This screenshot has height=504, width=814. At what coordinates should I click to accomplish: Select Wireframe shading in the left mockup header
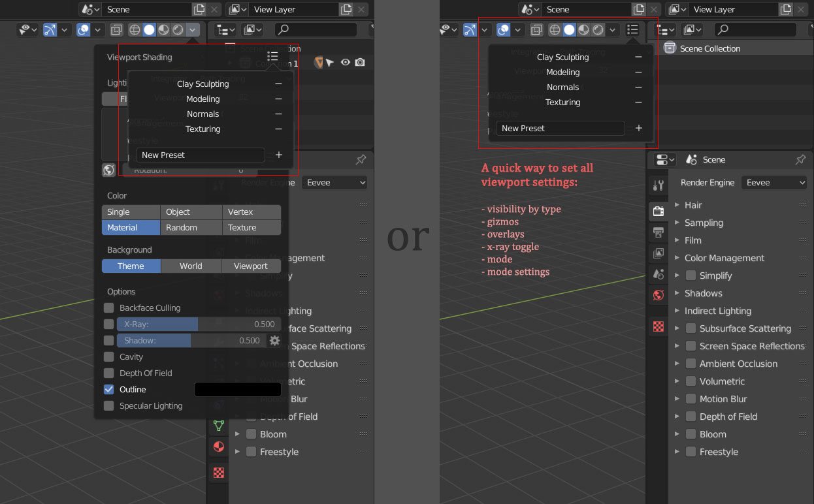point(135,30)
